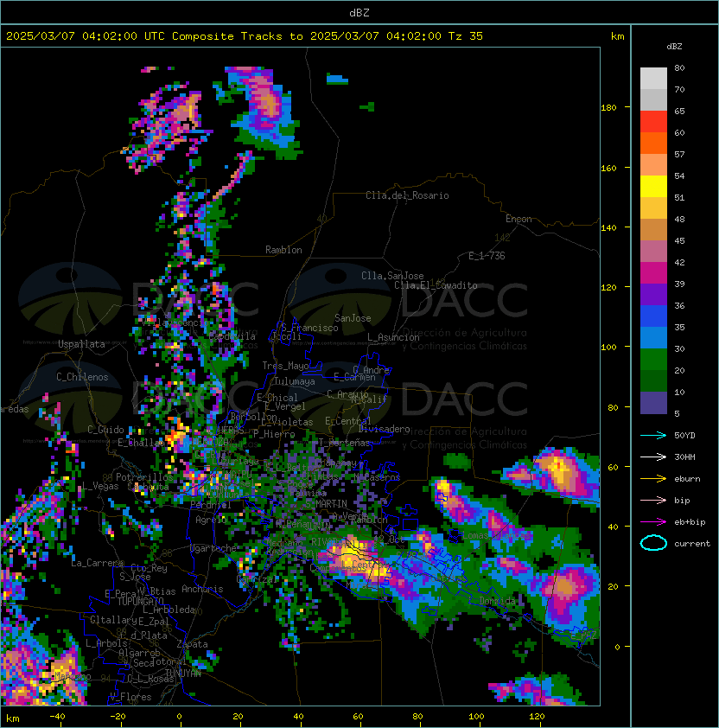
Task: Click the 'Zapata' place label
Action: tap(192, 644)
